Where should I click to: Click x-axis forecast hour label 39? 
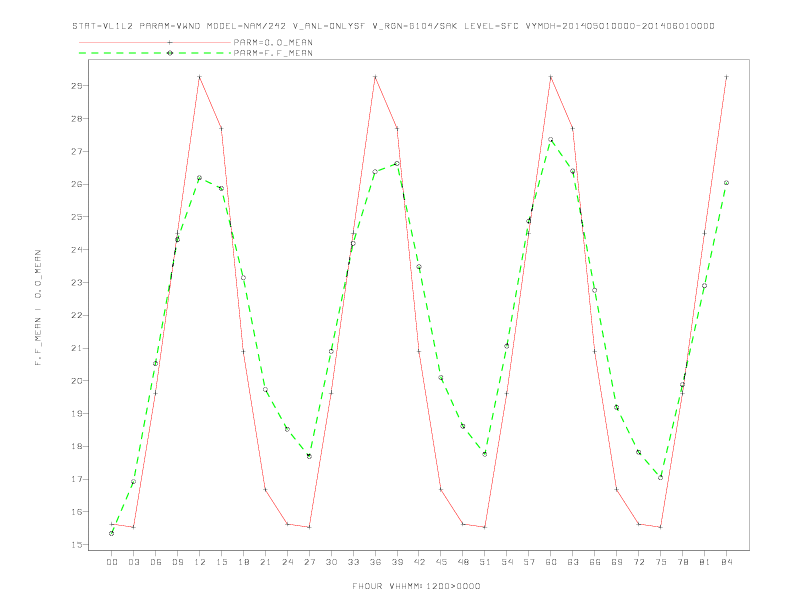pyautogui.click(x=397, y=562)
